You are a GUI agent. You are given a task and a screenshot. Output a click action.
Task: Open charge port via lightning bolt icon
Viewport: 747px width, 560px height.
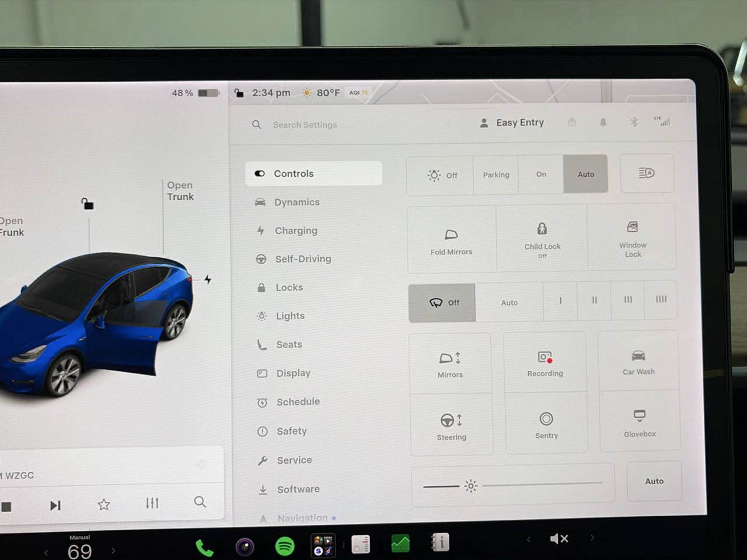click(208, 279)
